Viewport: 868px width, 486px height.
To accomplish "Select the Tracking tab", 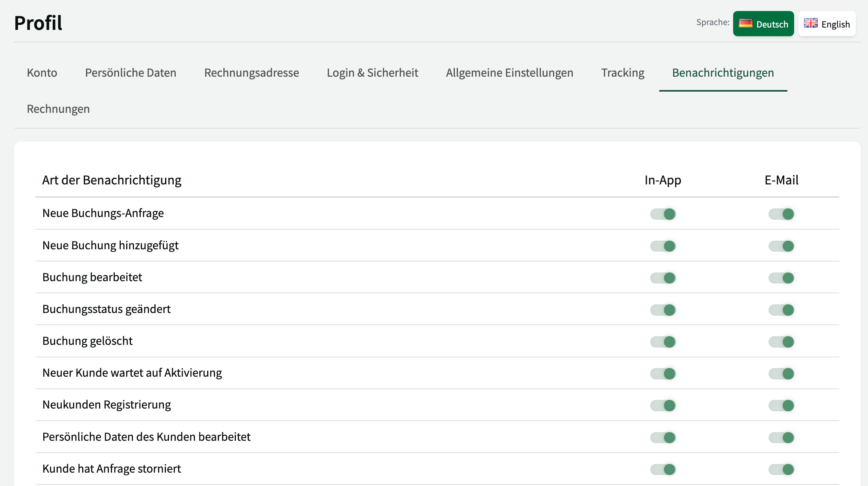I will click(623, 73).
